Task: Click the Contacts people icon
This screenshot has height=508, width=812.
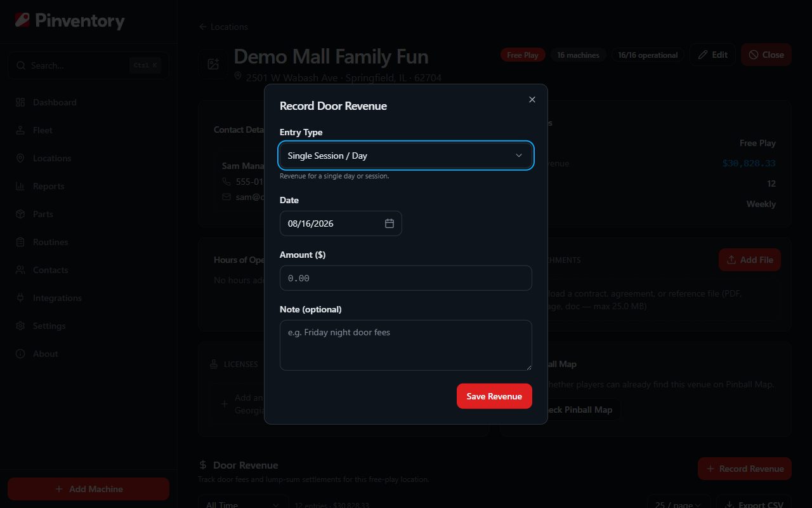Action: [x=20, y=270]
